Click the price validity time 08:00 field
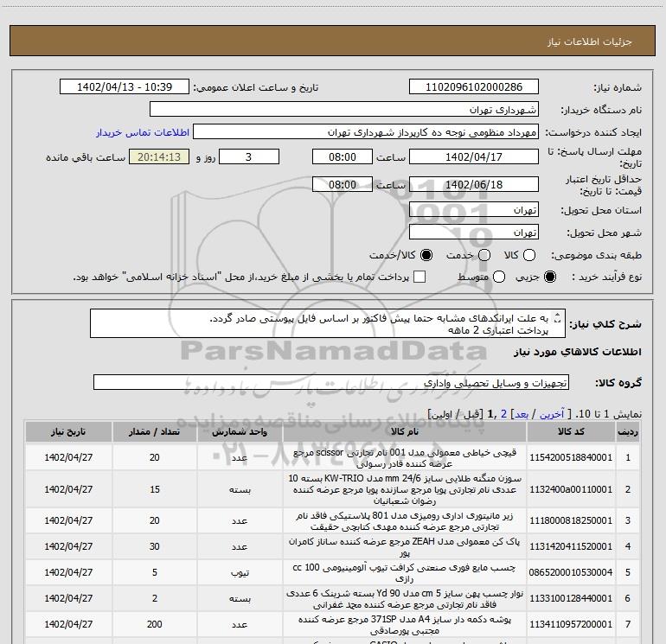This screenshot has height=644, width=666. [343, 184]
